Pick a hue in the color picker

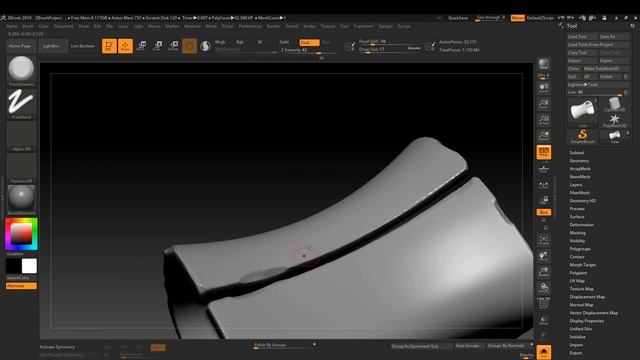point(21,234)
